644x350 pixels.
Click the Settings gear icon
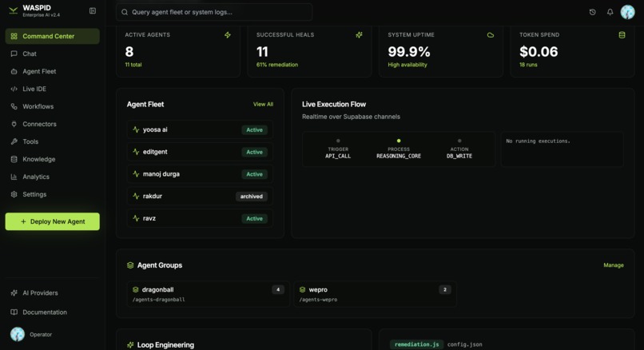[14, 194]
